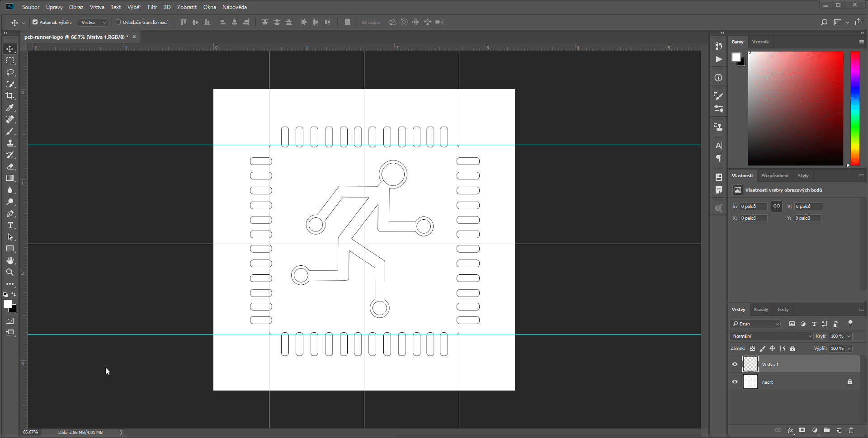Select the Move tool
This screenshot has width=868, height=438.
point(10,49)
